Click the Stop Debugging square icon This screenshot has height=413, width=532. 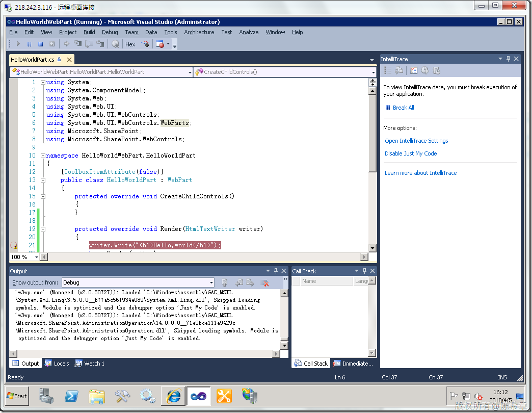pos(40,44)
